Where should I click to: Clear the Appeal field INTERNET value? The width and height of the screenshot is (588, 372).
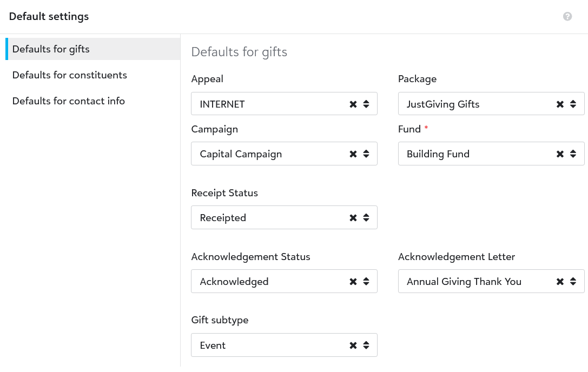(353, 104)
